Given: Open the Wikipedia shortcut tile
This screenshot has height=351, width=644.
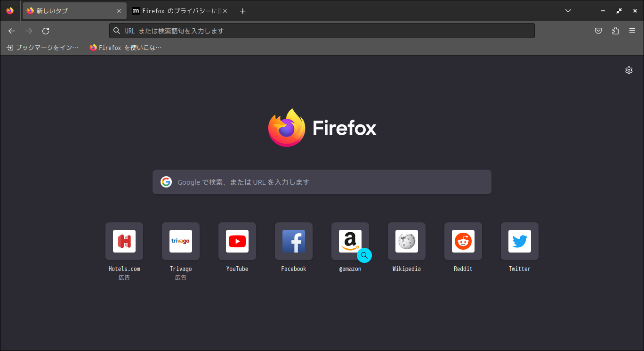Looking at the screenshot, I should click(407, 241).
